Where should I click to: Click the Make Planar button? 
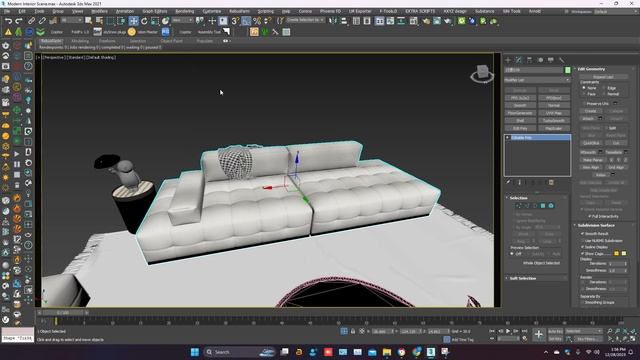pyautogui.click(x=593, y=160)
